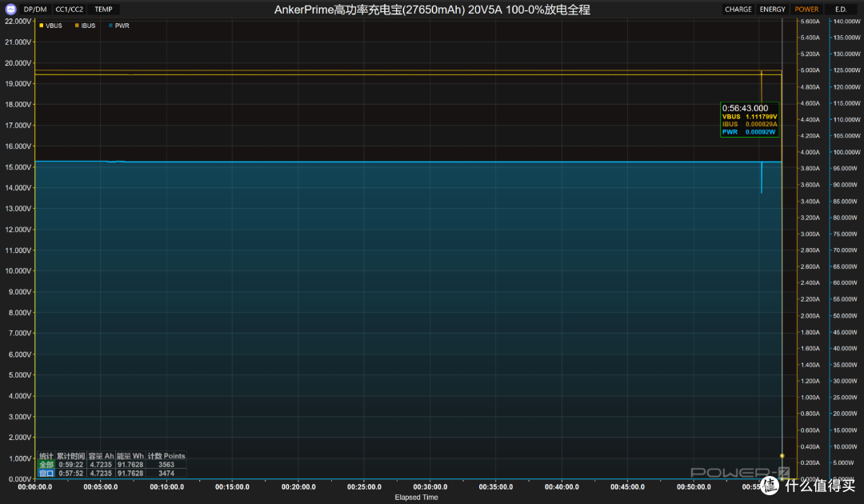
Task: Click the IBUS orange color swatch
Action: pos(77,26)
